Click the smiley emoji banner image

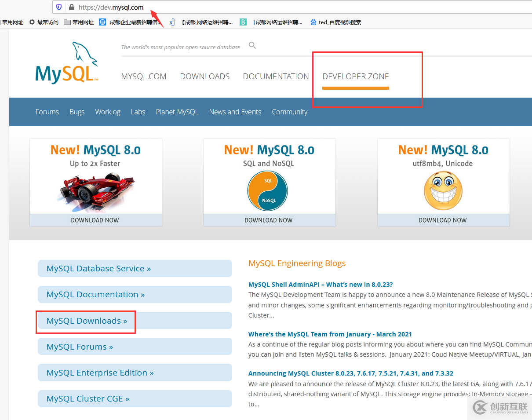(x=443, y=191)
